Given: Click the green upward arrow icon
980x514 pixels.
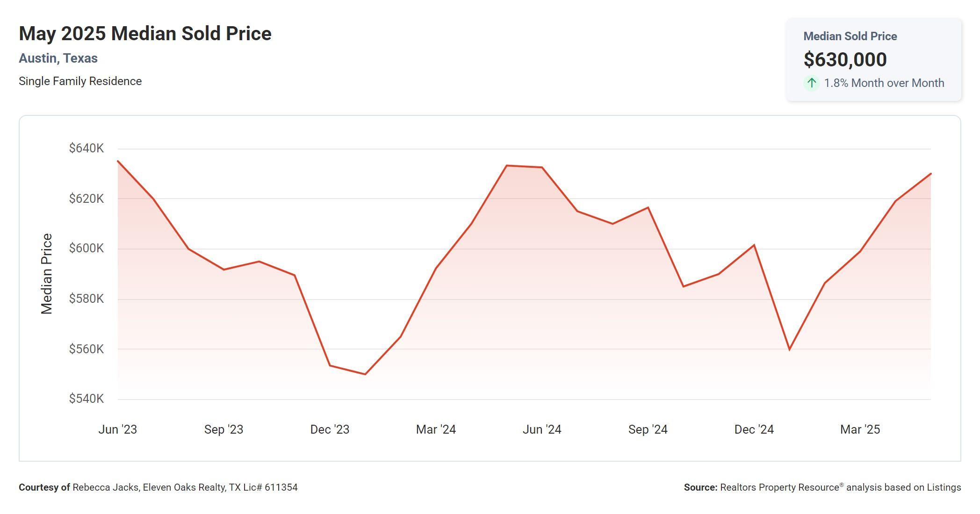Looking at the screenshot, I should click(812, 83).
